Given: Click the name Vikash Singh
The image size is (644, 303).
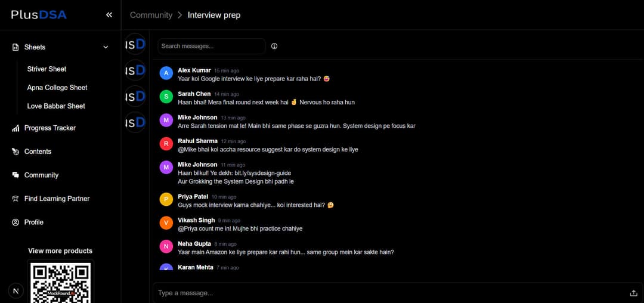Looking at the screenshot, I should click(196, 220).
